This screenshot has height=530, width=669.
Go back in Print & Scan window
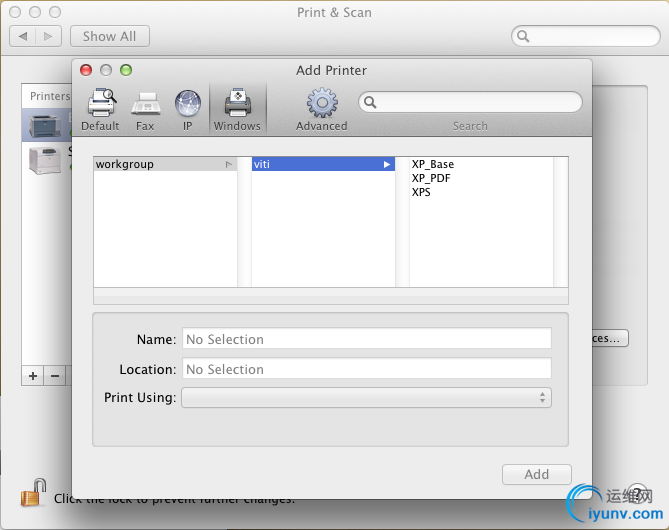click(x=23, y=36)
